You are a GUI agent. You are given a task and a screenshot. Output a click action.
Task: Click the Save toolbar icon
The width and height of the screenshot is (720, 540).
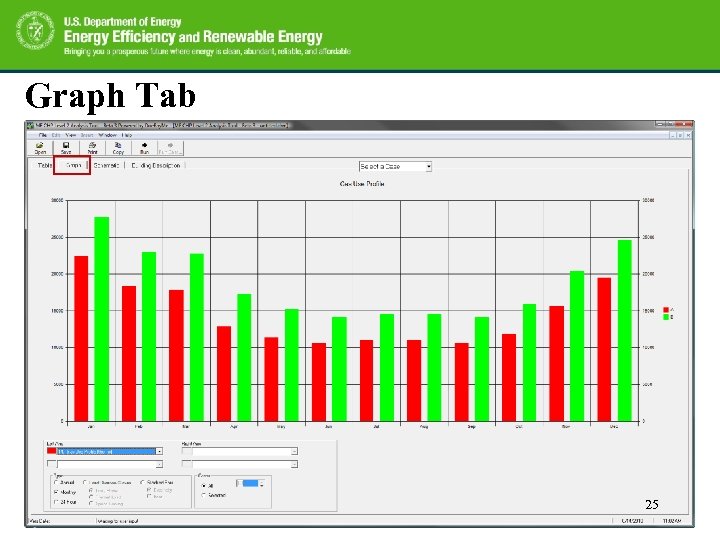[x=66, y=148]
